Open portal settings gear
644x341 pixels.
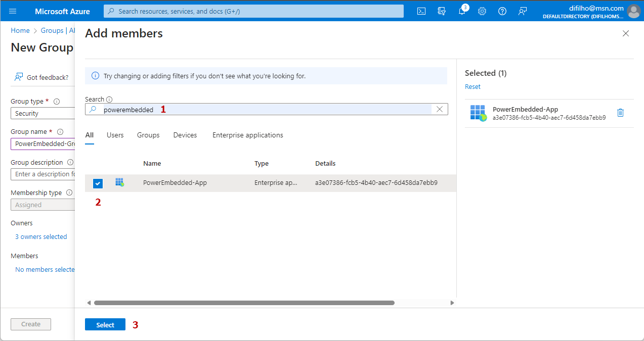482,11
